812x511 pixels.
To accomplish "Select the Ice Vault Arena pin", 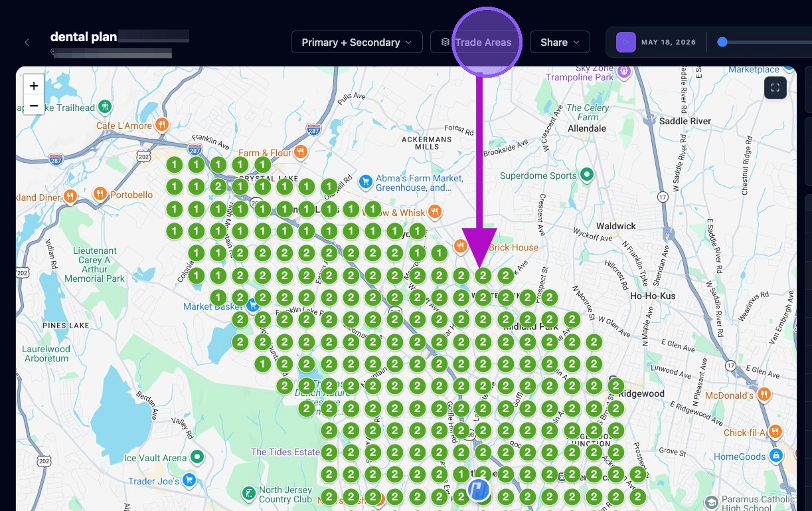I will coord(197,457).
